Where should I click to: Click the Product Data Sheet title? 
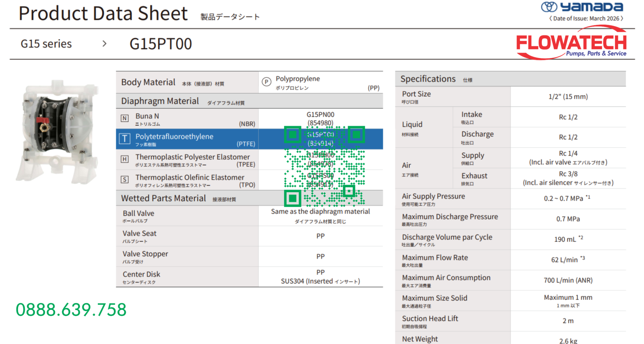(103, 13)
